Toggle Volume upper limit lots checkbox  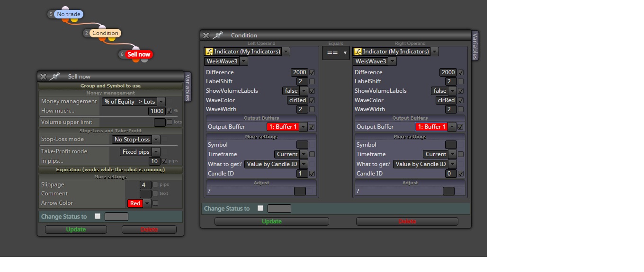click(x=170, y=123)
